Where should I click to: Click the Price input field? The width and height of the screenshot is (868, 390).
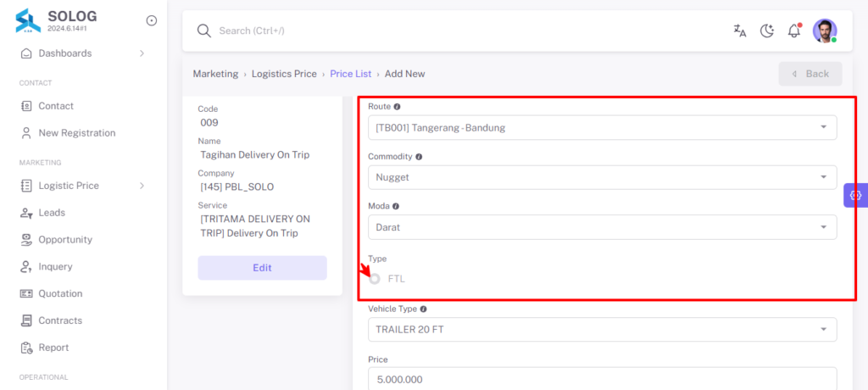coord(603,379)
